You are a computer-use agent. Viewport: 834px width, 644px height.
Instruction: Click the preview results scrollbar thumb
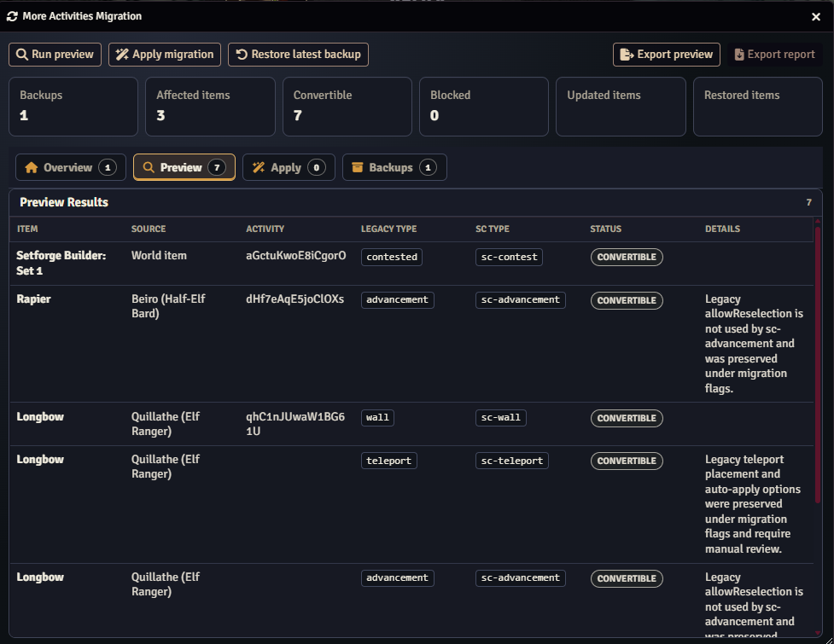818,364
